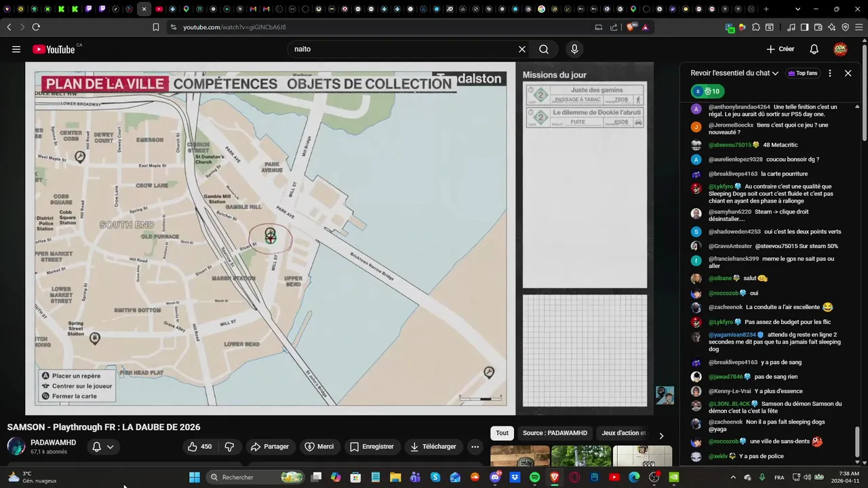This screenshot has width=868, height=488.
Task: Select the Jeux d'action chip
Action: tap(624, 433)
